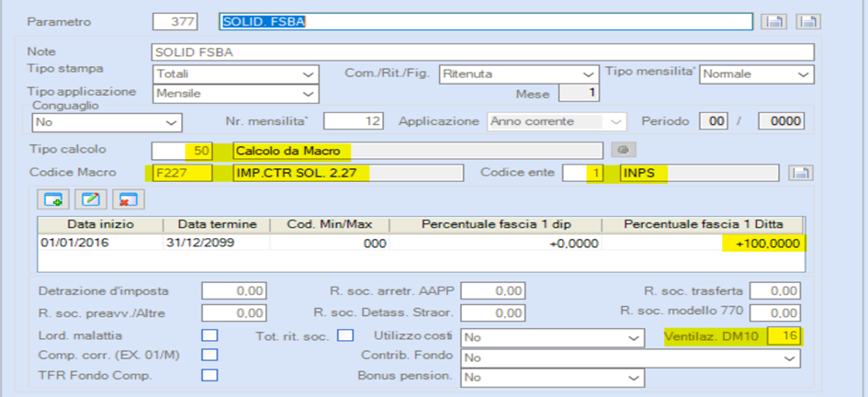Open the Tipo stampa dropdown showing Totali
868x397 pixels.
pyautogui.click(x=236, y=74)
